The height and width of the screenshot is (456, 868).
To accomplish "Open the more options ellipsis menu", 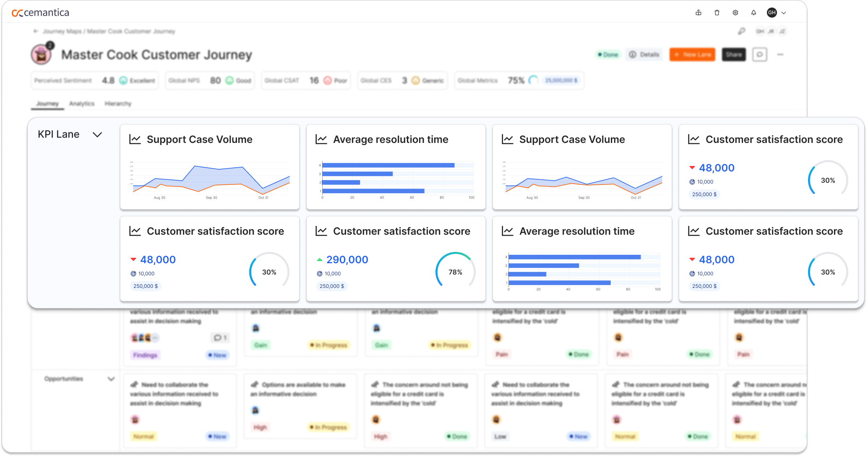I will [780, 54].
